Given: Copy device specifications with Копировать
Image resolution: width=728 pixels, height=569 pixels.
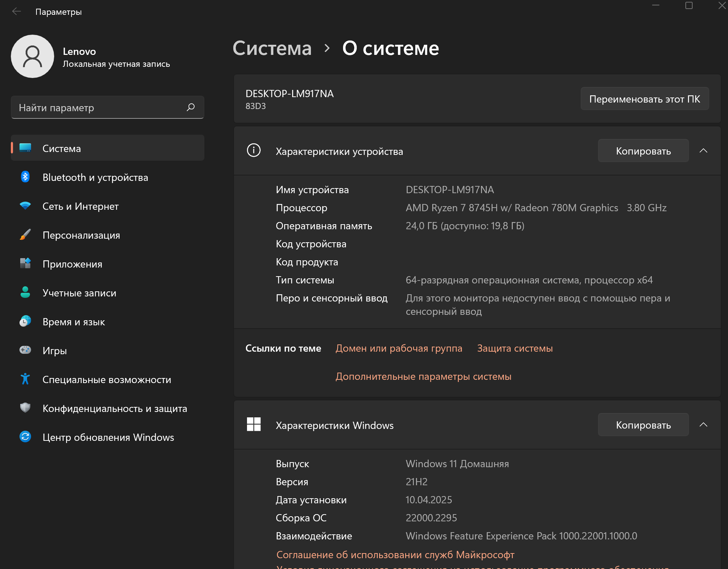Looking at the screenshot, I should pos(643,151).
